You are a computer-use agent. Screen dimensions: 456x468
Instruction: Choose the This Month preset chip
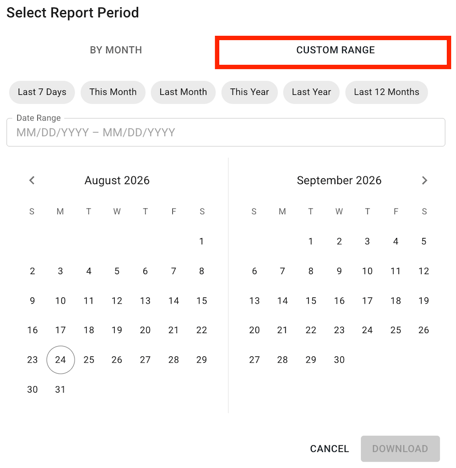click(113, 92)
